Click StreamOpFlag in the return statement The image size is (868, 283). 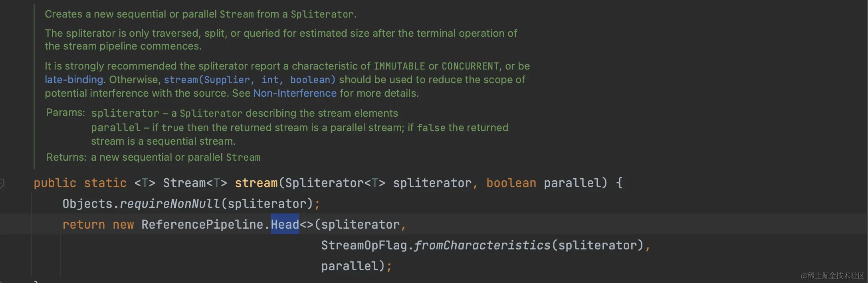pos(364,245)
